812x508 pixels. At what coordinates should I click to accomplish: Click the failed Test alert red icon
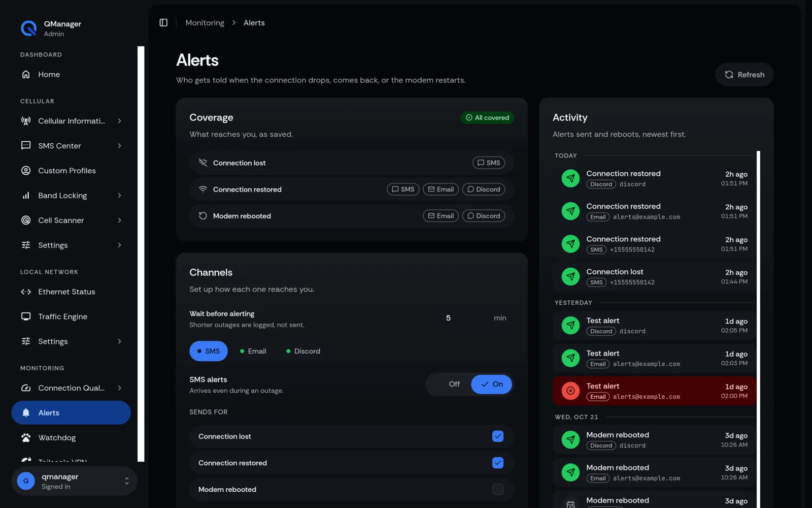coord(570,391)
